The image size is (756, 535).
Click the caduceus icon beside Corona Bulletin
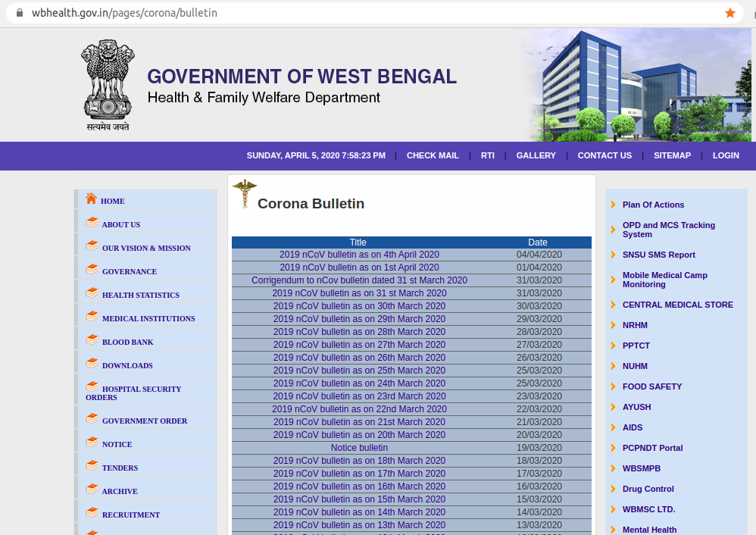245,193
